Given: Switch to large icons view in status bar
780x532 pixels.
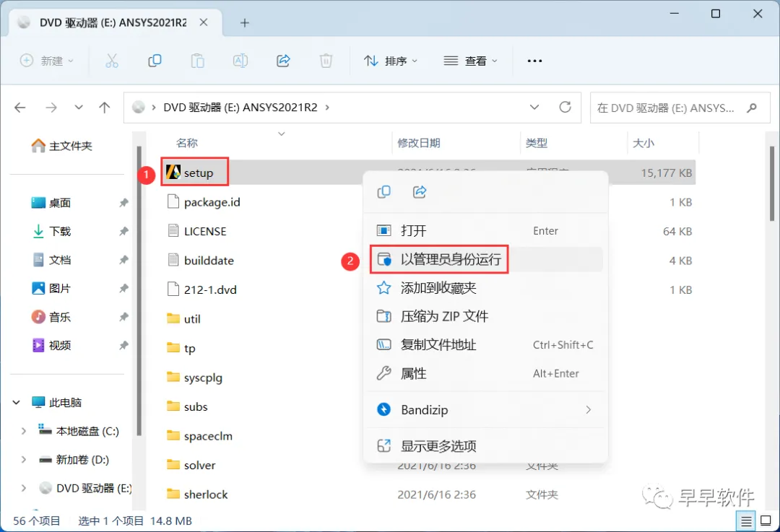Looking at the screenshot, I should [766, 521].
